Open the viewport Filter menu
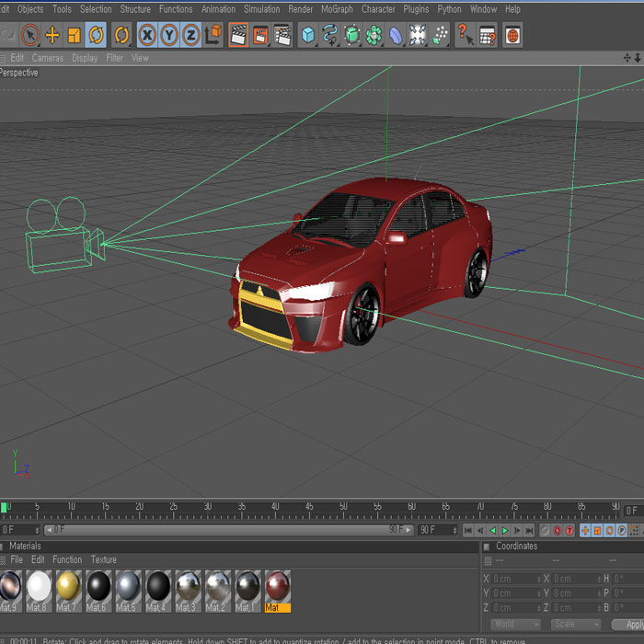644x644 pixels. (x=114, y=58)
